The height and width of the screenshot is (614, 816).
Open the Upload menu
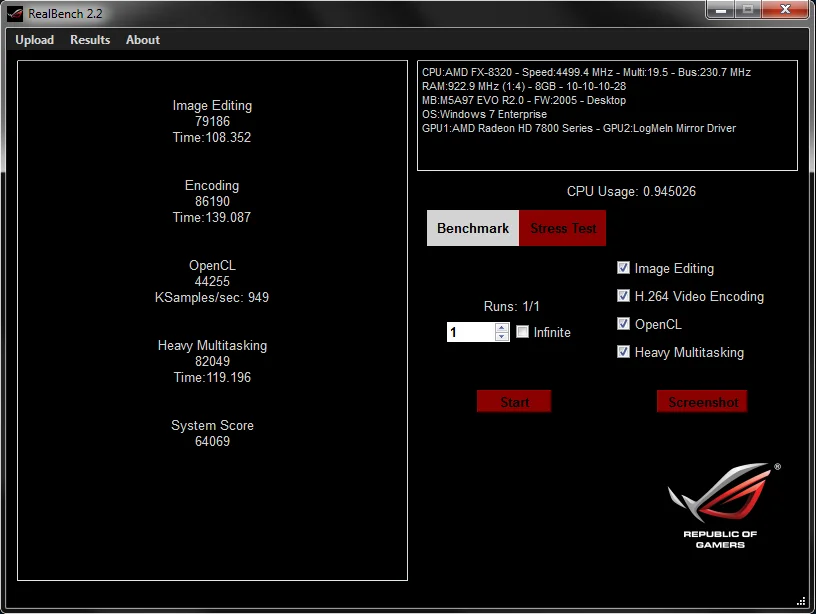click(34, 40)
